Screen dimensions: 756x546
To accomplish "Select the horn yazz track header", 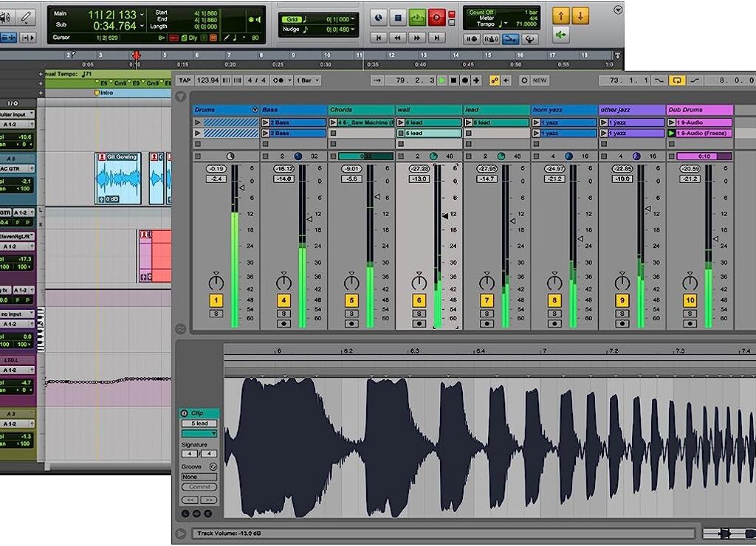I will (564, 110).
